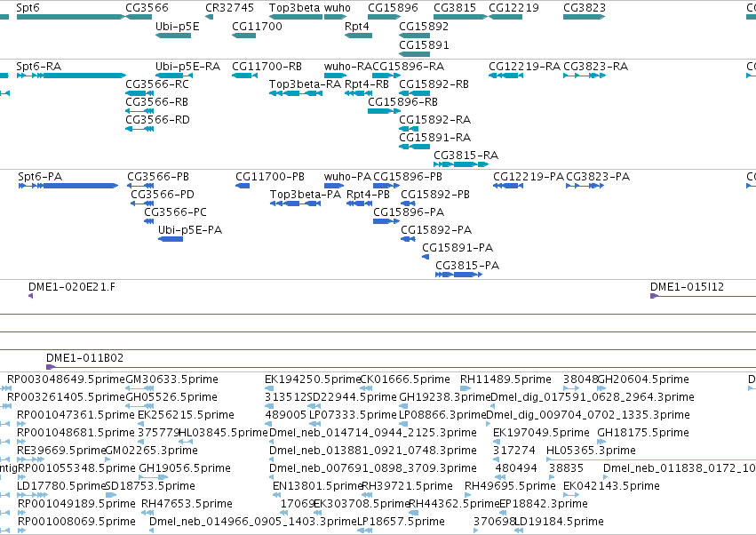Select the Rpt4-RB transcript
Viewport: 756px width, 535px height.
pyautogui.click(x=358, y=93)
